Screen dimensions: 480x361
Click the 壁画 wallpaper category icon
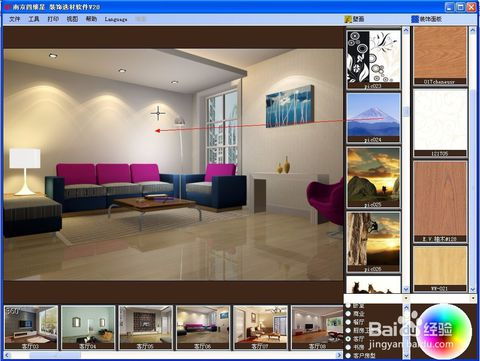point(348,19)
